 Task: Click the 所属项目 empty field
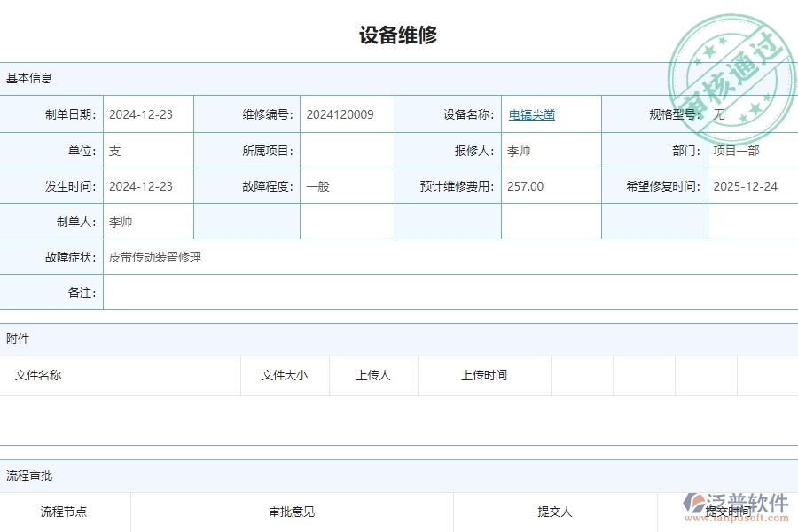[x=348, y=150]
